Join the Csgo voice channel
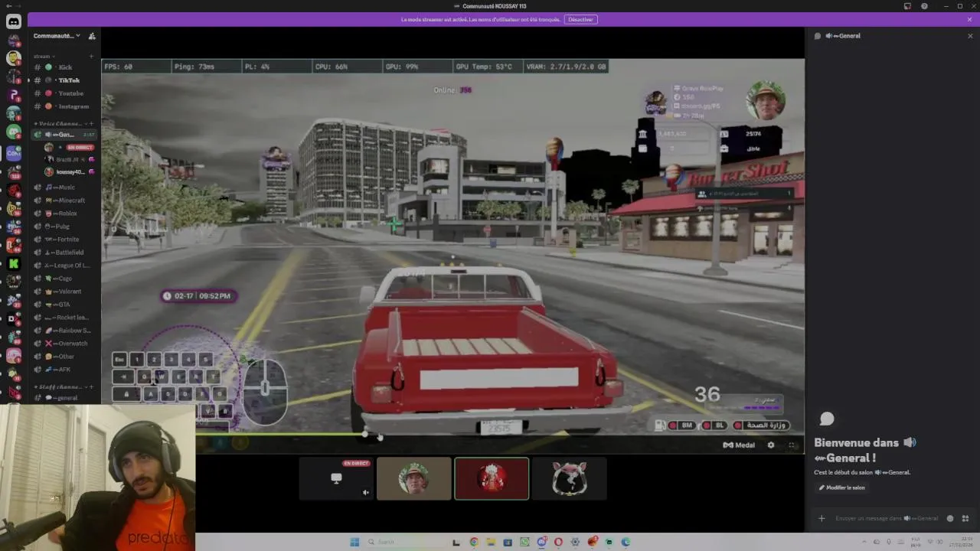This screenshot has height=551, width=980. coord(64,279)
